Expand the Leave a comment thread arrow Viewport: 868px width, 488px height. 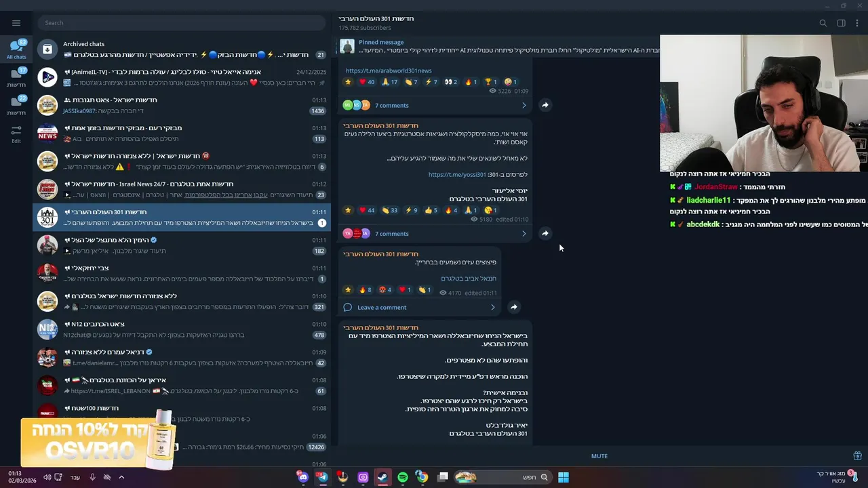pos(493,307)
